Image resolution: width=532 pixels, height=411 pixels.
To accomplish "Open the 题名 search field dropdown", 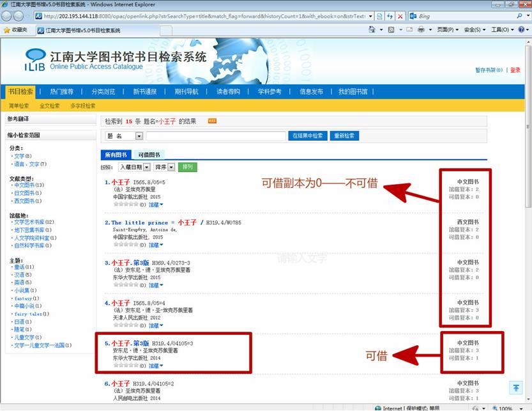I will pos(139,136).
